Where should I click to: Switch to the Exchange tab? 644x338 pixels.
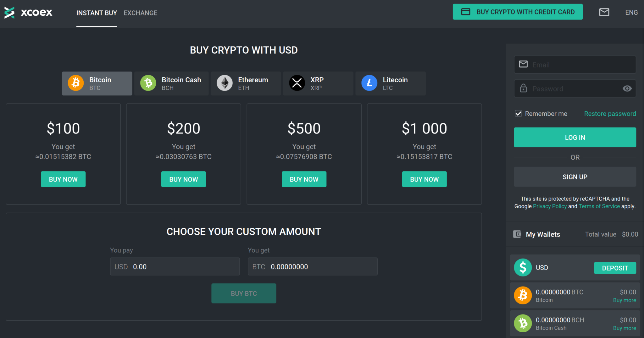click(140, 13)
